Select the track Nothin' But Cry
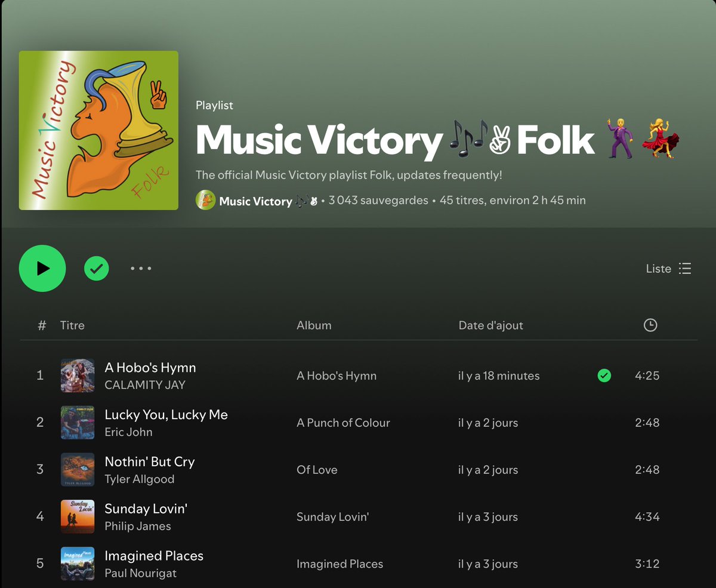The width and height of the screenshot is (716, 588). (x=150, y=462)
